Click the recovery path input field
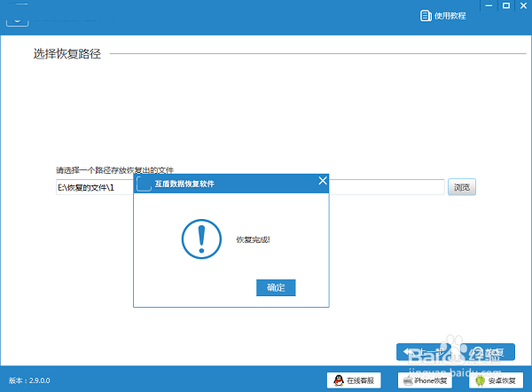 tap(250, 187)
